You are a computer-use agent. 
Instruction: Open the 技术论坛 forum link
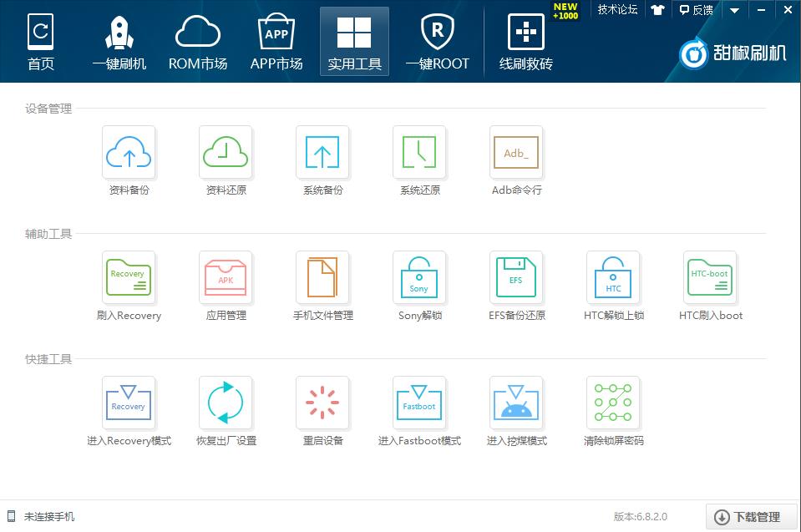point(617,10)
